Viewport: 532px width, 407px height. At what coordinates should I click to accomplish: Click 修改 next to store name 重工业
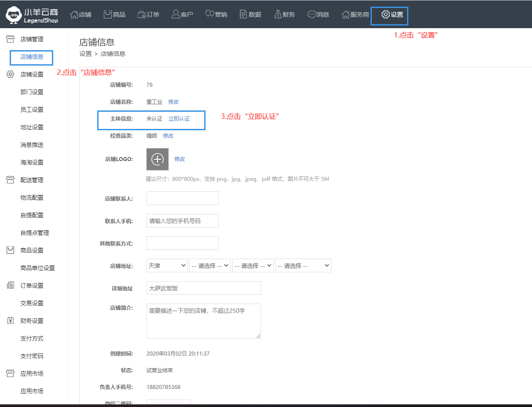(x=173, y=102)
